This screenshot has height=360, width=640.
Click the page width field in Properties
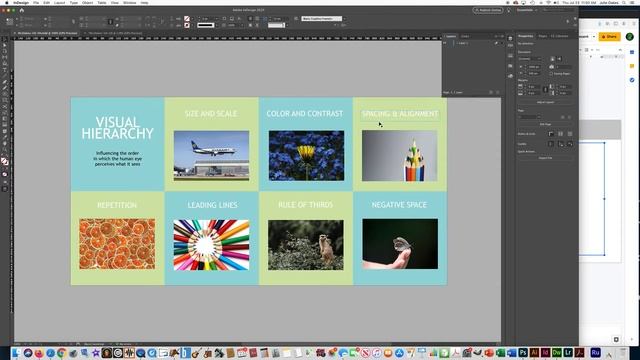[x=533, y=67]
